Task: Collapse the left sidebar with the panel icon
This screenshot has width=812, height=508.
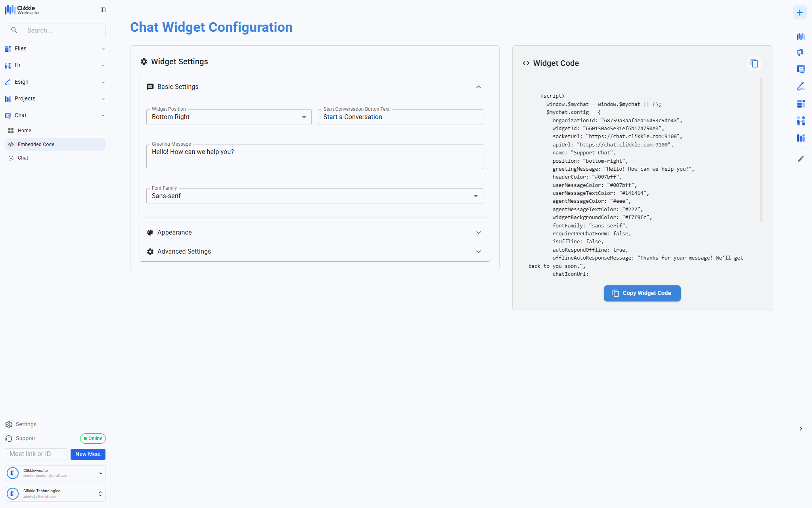Action: tap(103, 10)
